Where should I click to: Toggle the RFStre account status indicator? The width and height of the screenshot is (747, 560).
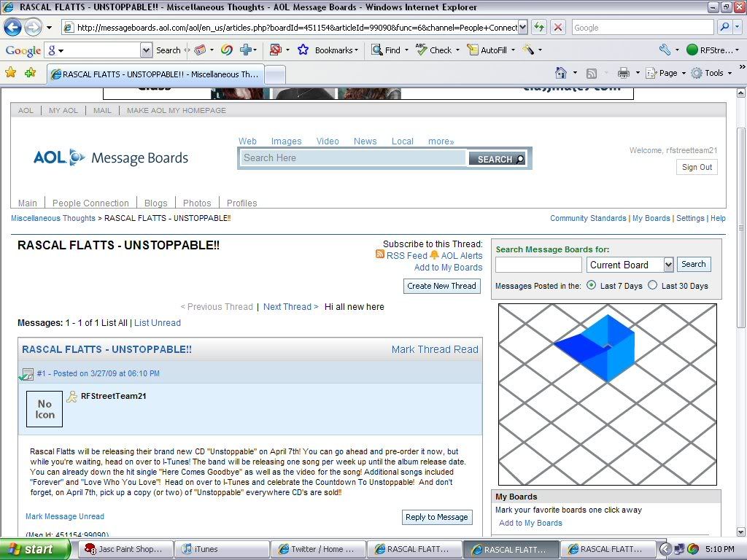[693, 50]
